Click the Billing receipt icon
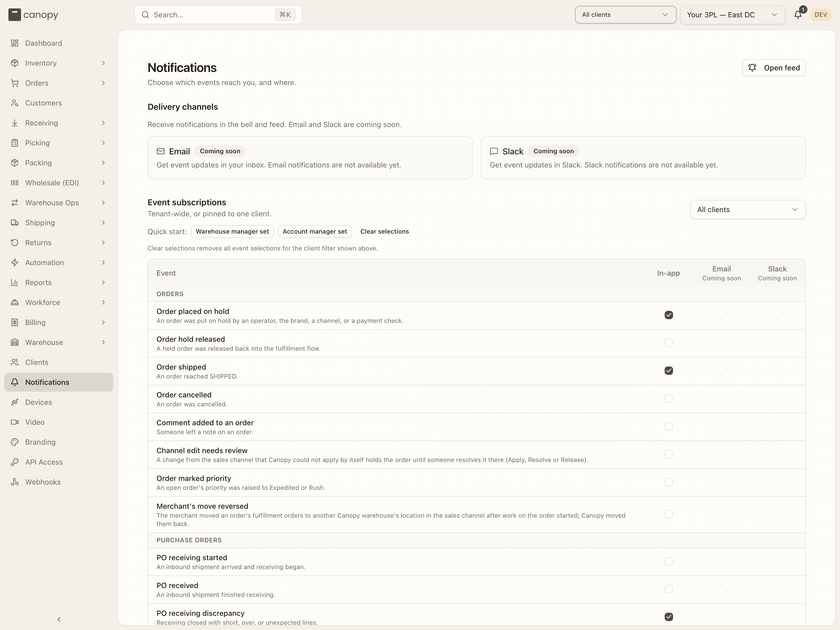 pyautogui.click(x=15, y=322)
